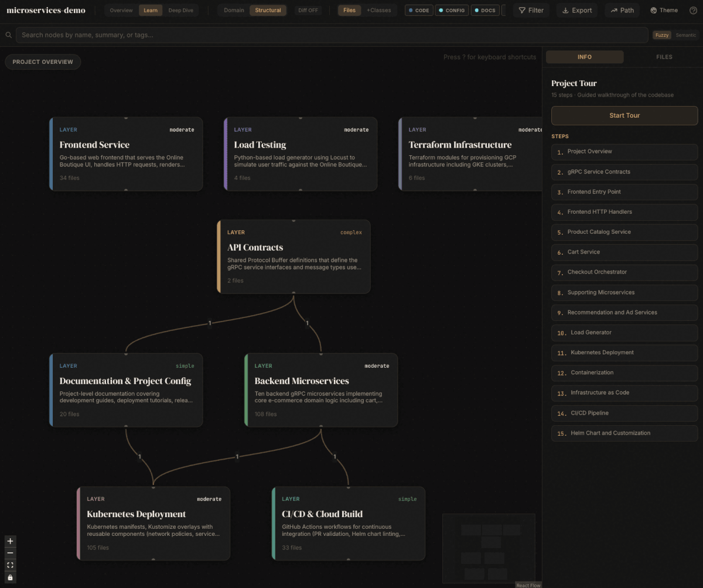Open the Path finder

click(622, 11)
